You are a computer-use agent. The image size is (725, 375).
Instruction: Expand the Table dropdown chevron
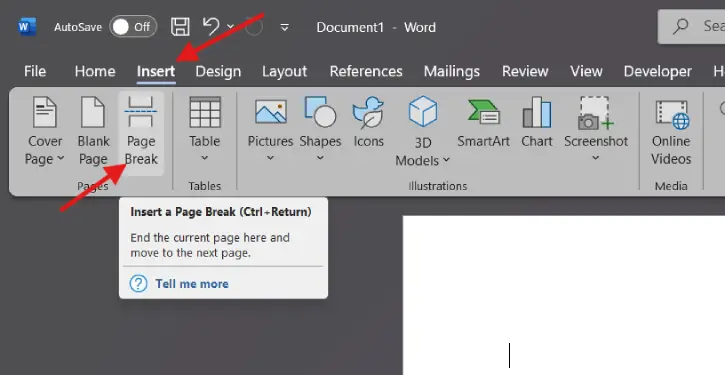click(x=204, y=158)
